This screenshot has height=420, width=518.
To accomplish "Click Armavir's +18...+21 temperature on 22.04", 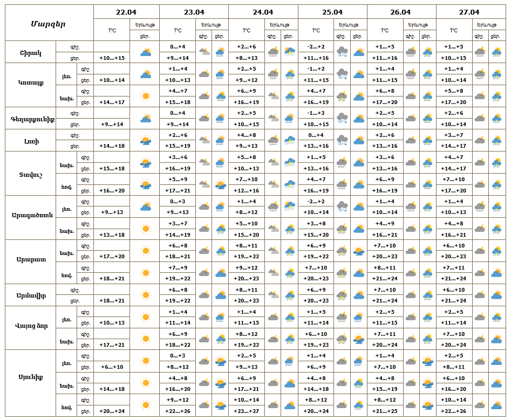I will coord(112,301).
